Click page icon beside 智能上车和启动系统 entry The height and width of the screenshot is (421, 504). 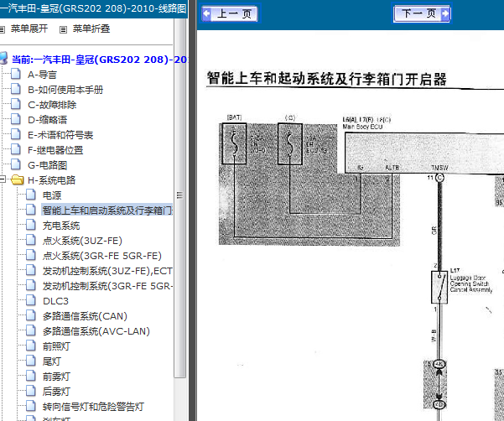(31, 210)
